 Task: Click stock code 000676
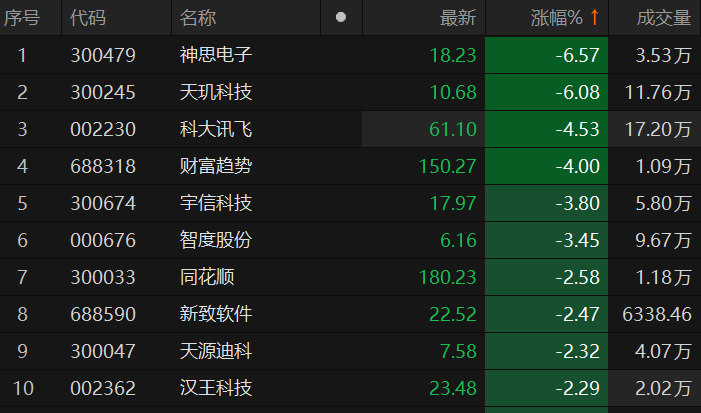[x=103, y=240]
